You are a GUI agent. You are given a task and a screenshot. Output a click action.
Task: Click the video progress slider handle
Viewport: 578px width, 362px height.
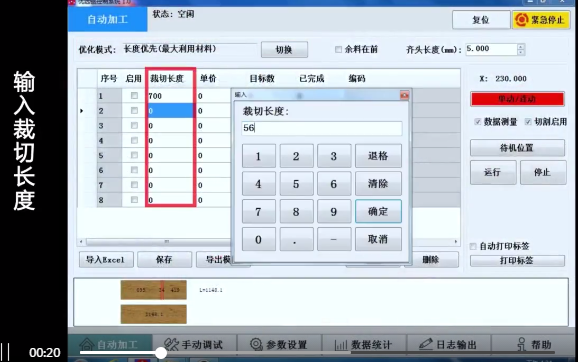[161, 353]
